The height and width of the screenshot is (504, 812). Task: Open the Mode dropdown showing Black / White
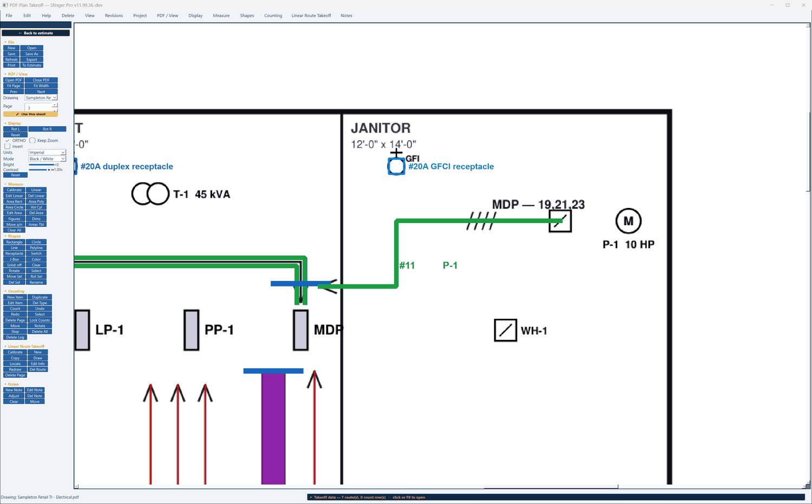click(x=47, y=159)
